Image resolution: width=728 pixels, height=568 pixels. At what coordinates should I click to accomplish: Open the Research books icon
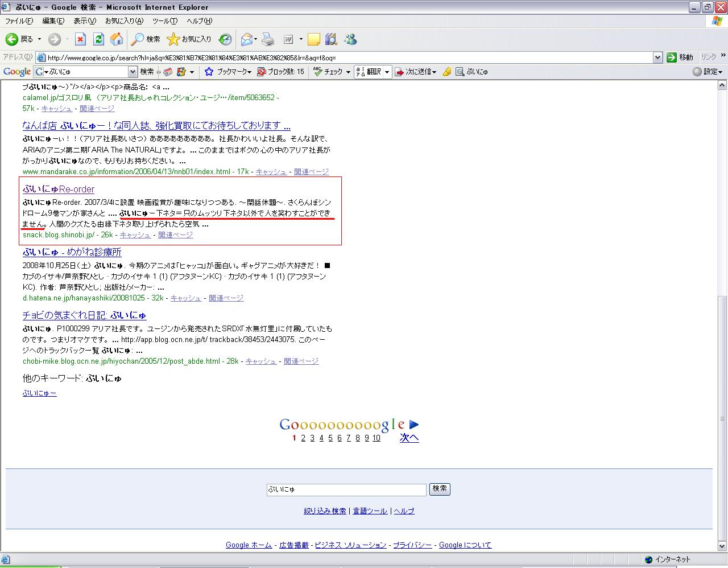tap(332, 39)
